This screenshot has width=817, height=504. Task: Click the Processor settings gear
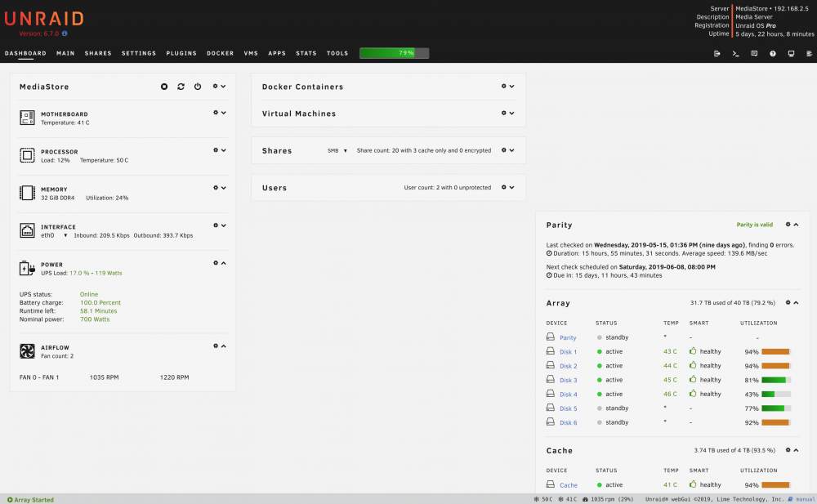[x=216, y=150]
